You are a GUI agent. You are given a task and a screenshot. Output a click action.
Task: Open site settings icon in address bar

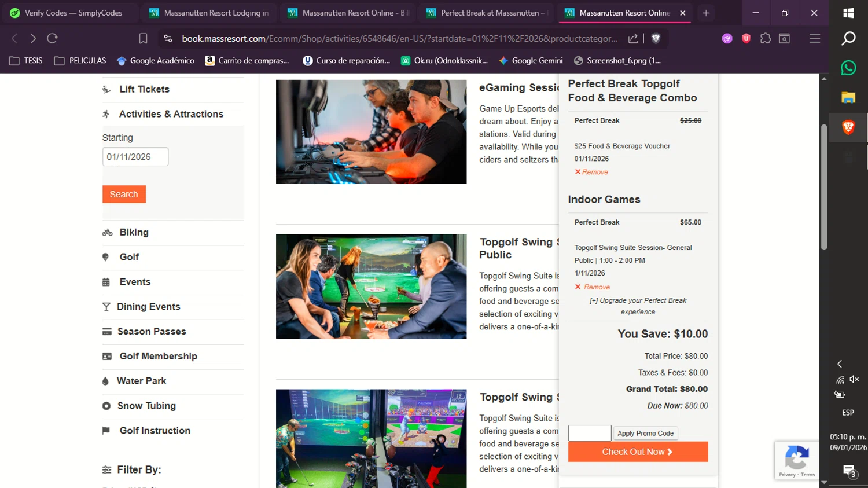coord(168,38)
